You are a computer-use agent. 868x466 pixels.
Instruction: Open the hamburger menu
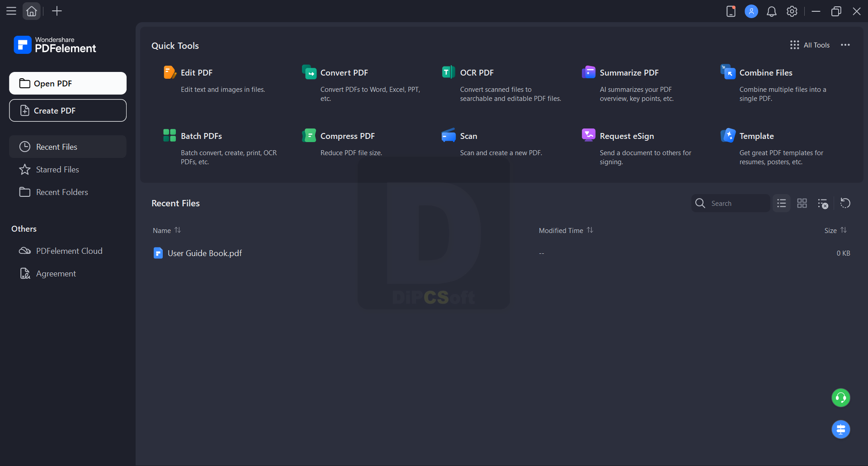[11, 11]
